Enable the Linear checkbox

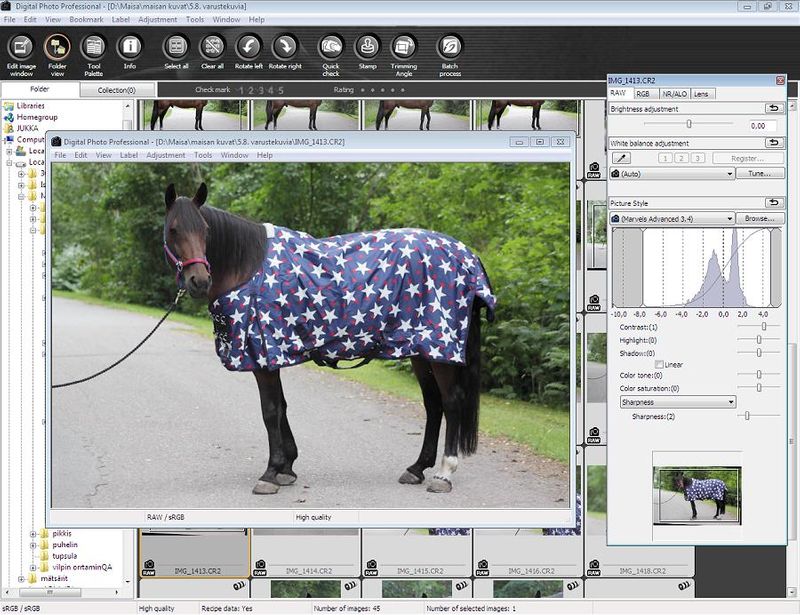tap(659, 364)
